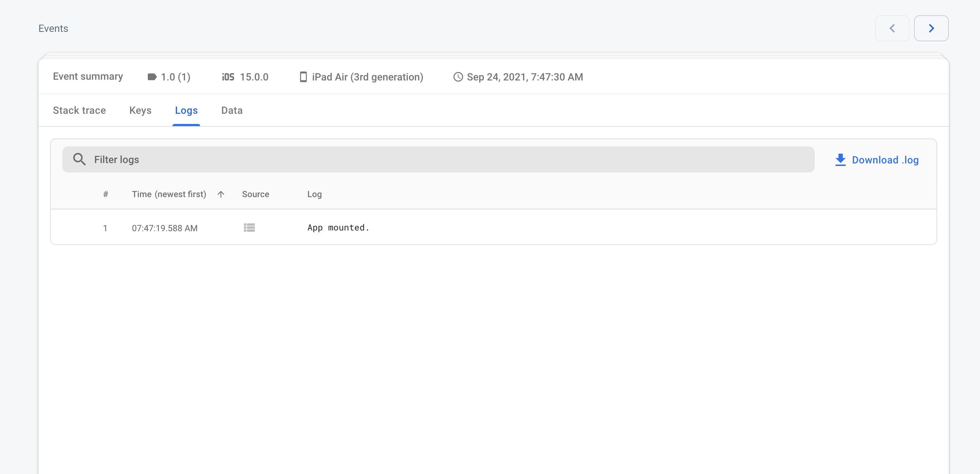Switch to the Keys tab
The width and height of the screenshot is (980, 474).
140,110
